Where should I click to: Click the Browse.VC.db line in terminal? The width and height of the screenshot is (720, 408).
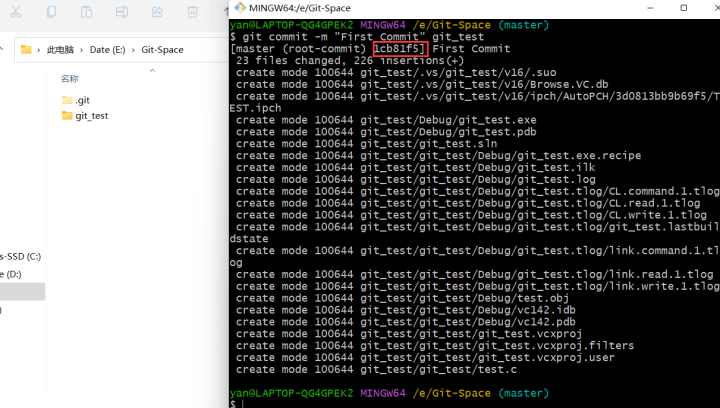(422, 84)
